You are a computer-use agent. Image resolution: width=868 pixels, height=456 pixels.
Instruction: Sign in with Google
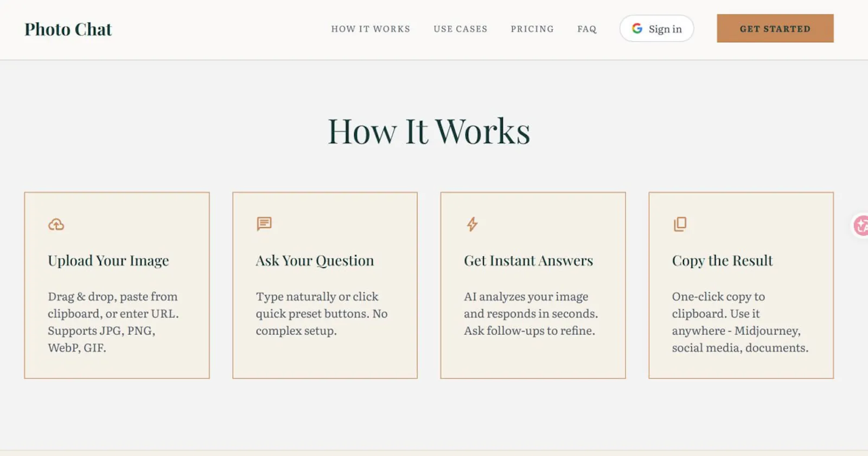tap(656, 29)
